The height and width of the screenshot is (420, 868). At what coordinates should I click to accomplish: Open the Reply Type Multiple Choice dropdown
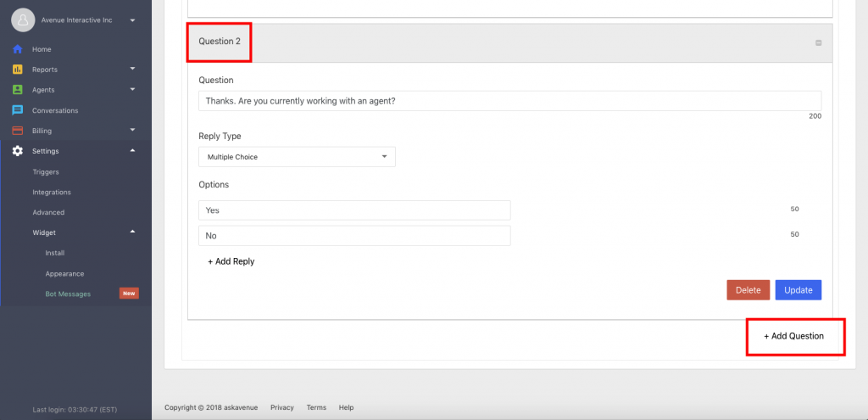pos(297,157)
